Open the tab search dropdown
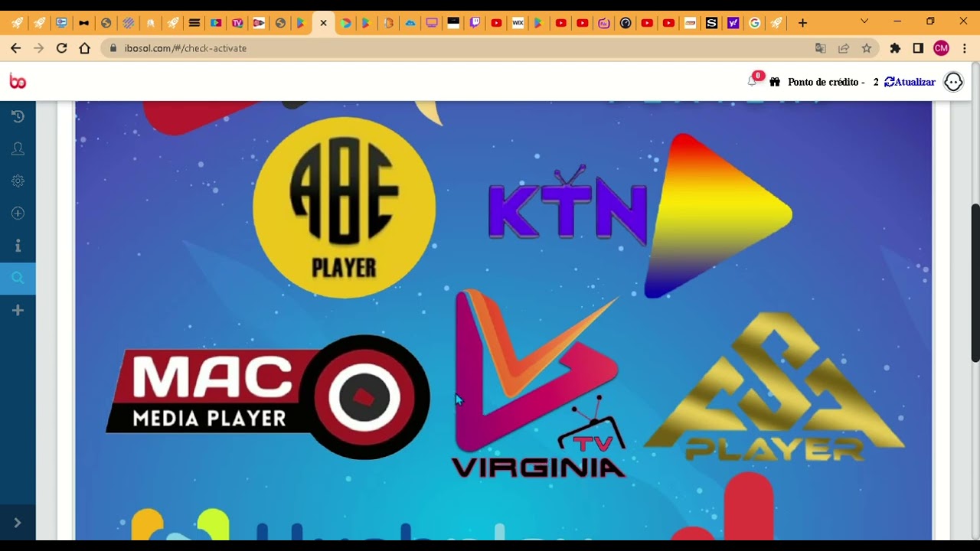This screenshot has width=980, height=551. point(864,21)
